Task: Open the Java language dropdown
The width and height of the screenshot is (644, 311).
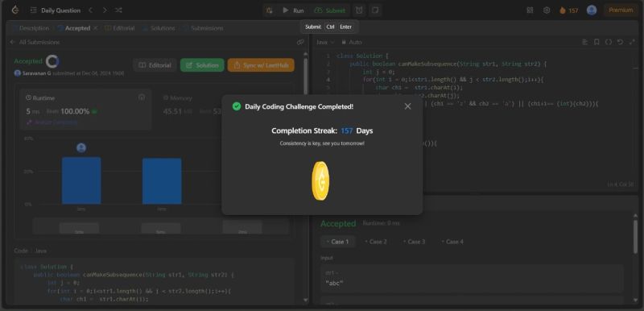Action: (325, 43)
